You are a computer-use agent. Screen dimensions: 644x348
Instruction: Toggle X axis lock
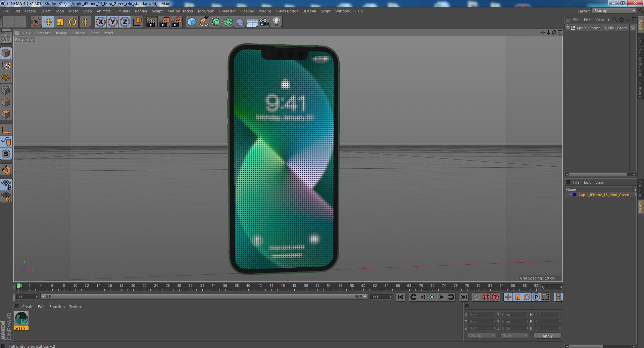(x=100, y=22)
